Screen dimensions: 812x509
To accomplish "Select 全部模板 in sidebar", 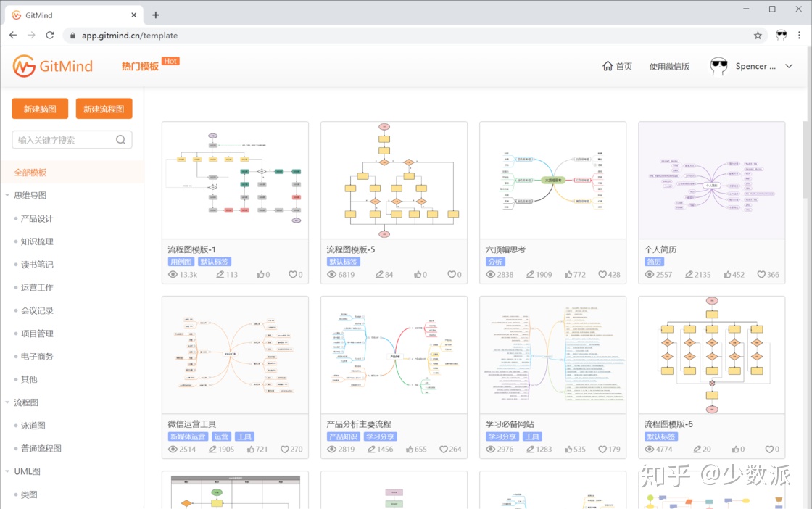I will [72, 173].
